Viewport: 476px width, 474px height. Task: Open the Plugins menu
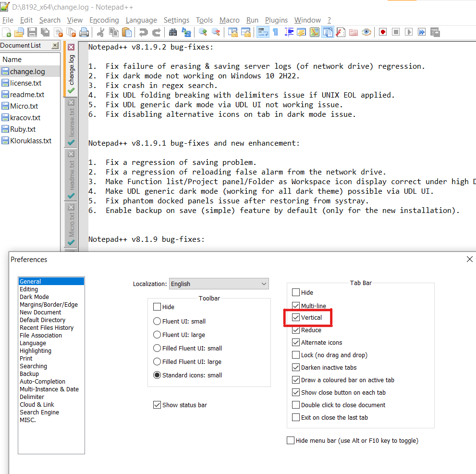pos(276,20)
